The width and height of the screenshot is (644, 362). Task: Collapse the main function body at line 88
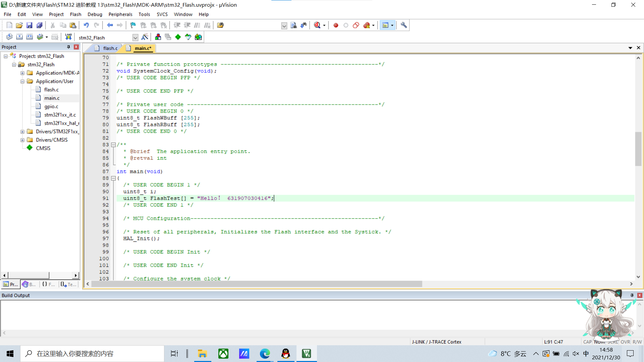[113, 178]
